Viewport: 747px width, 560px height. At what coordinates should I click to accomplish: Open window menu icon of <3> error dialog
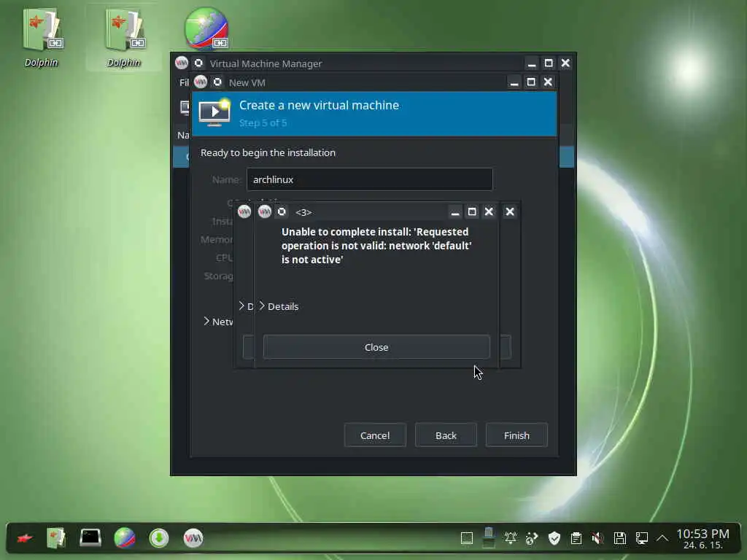264,211
